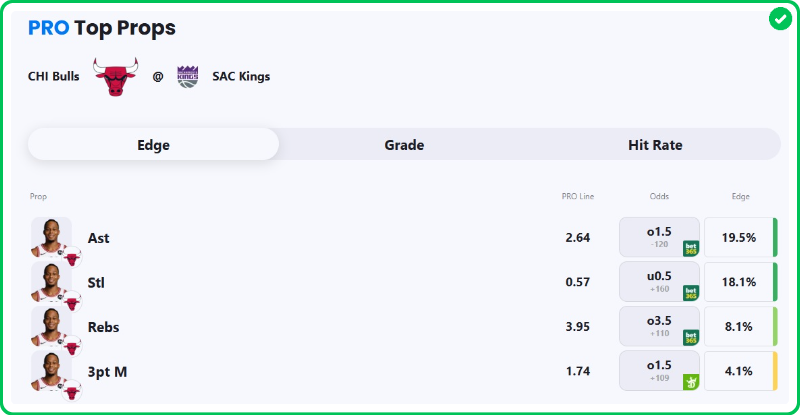800x415 pixels.
Task: Switch to the Grade tab
Action: pos(404,145)
